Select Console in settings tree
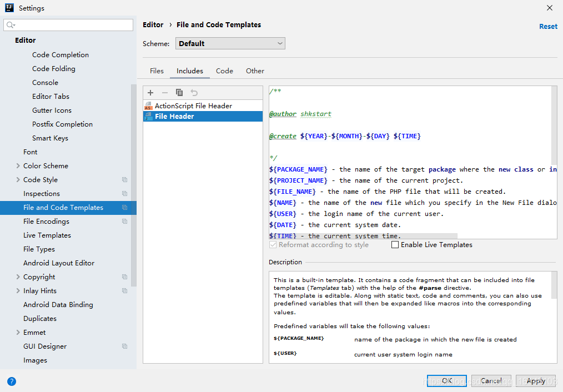Image resolution: width=563 pixels, height=392 pixels. click(45, 83)
